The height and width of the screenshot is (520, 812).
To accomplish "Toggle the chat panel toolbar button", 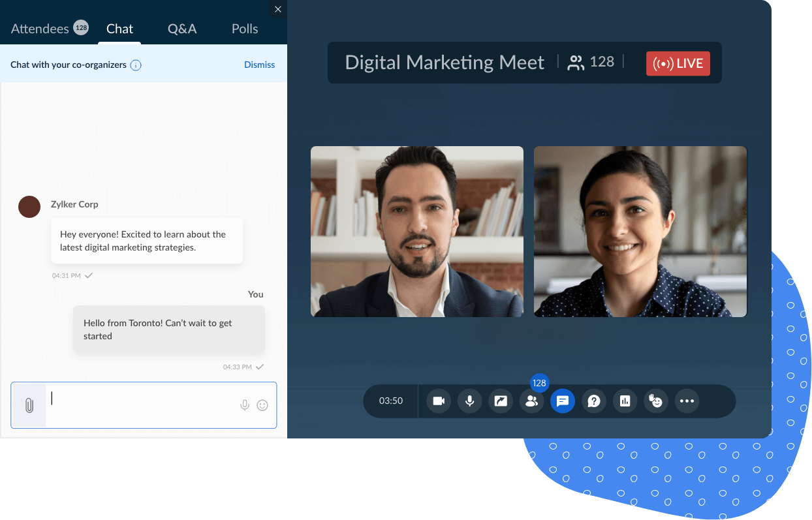I will tap(563, 401).
